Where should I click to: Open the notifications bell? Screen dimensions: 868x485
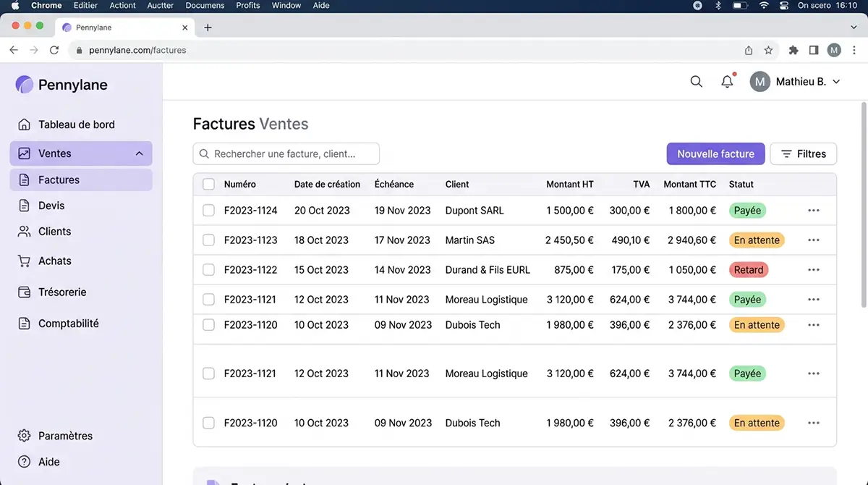coord(728,82)
